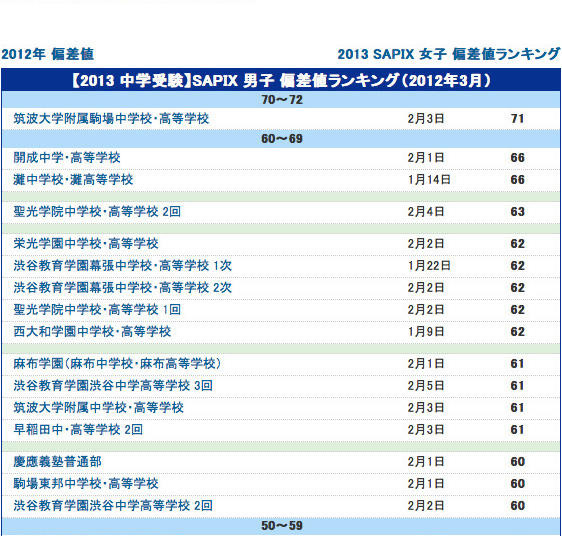Click score 60 in 駒場東邦 row
This screenshot has height=536, width=562.
(518, 484)
